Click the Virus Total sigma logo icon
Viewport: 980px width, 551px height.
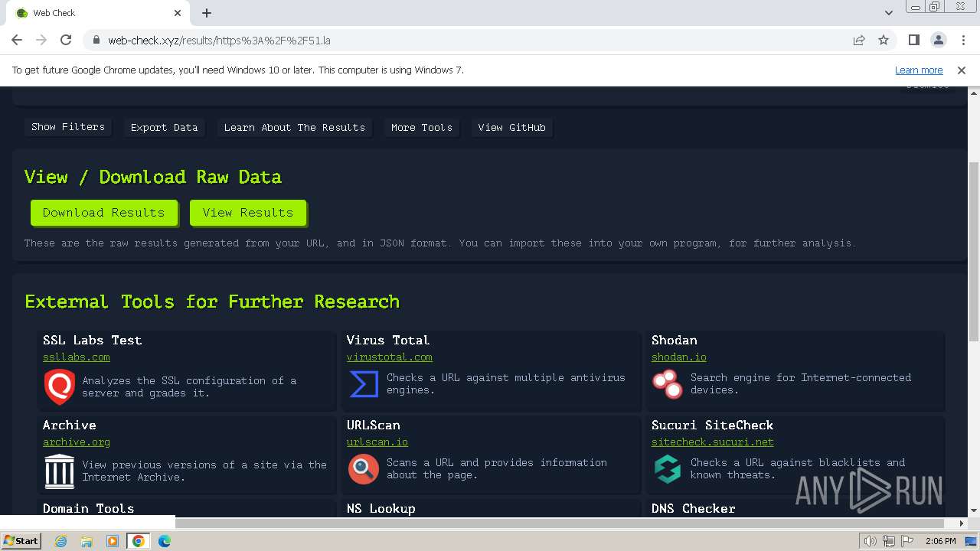[x=364, y=384]
